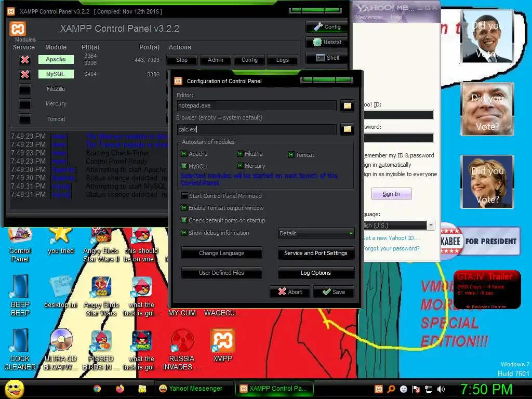The image size is (532, 399).
Task: Launch Firefox from the taskbar
Action: coord(120,389)
